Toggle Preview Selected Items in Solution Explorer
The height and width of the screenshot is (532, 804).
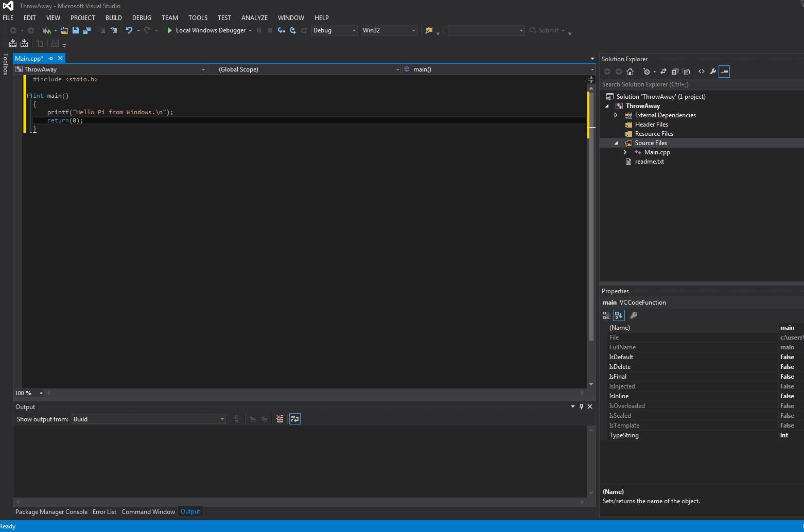pos(724,72)
